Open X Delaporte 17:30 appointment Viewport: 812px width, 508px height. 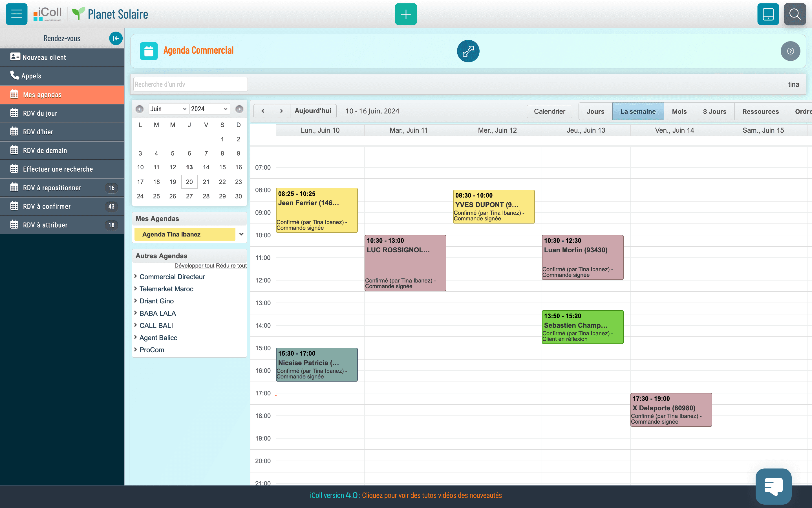click(x=671, y=410)
